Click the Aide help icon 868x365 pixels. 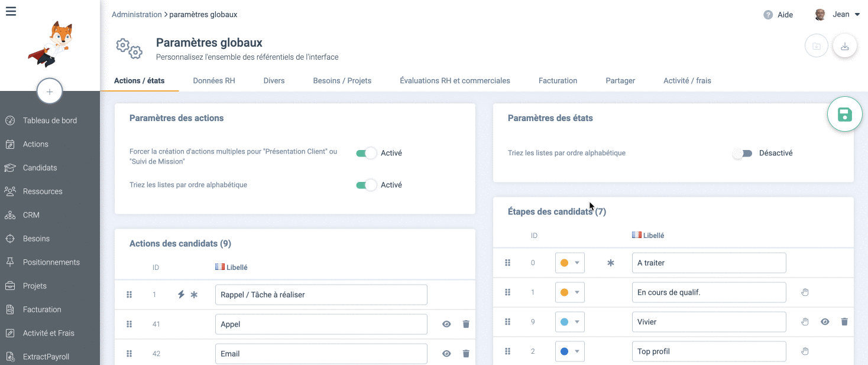(768, 15)
